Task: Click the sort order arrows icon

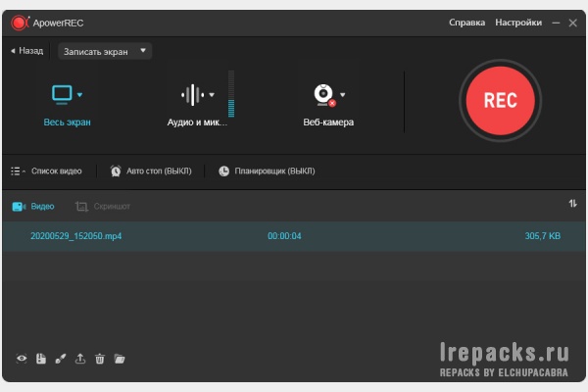Action: click(572, 204)
